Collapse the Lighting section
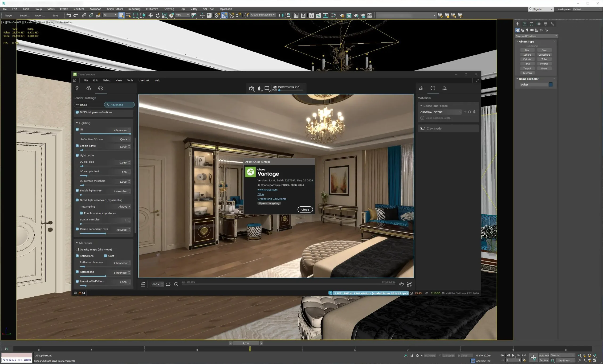The image size is (603, 364). pos(77,123)
